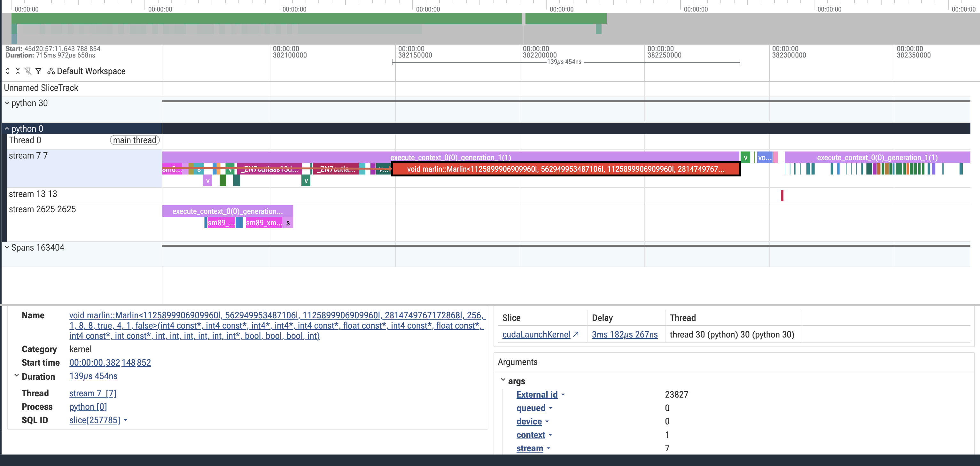The height and width of the screenshot is (466, 980).
Task: Collapse the python 0 process group
Action: (7, 128)
